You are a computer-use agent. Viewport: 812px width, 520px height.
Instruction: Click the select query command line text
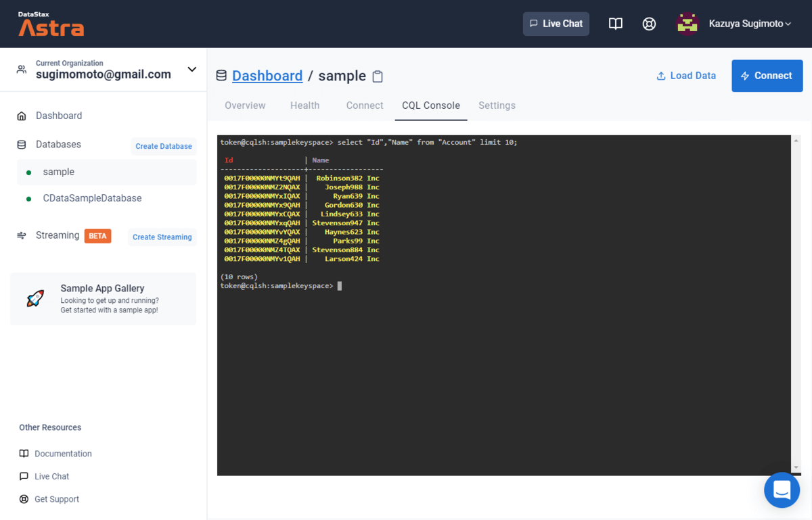click(x=427, y=143)
